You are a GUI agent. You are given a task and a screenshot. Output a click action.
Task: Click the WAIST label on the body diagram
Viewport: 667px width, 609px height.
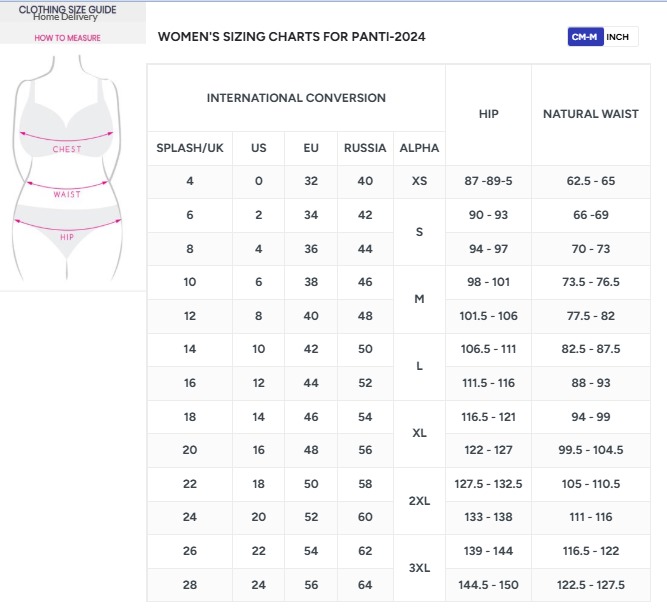point(67,194)
